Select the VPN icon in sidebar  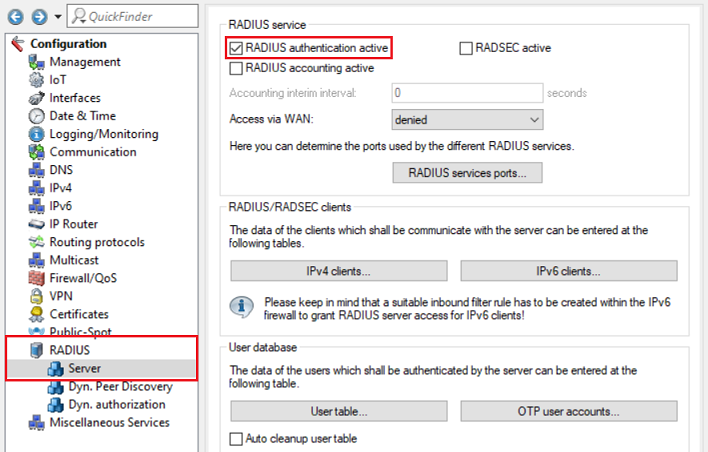(37, 296)
